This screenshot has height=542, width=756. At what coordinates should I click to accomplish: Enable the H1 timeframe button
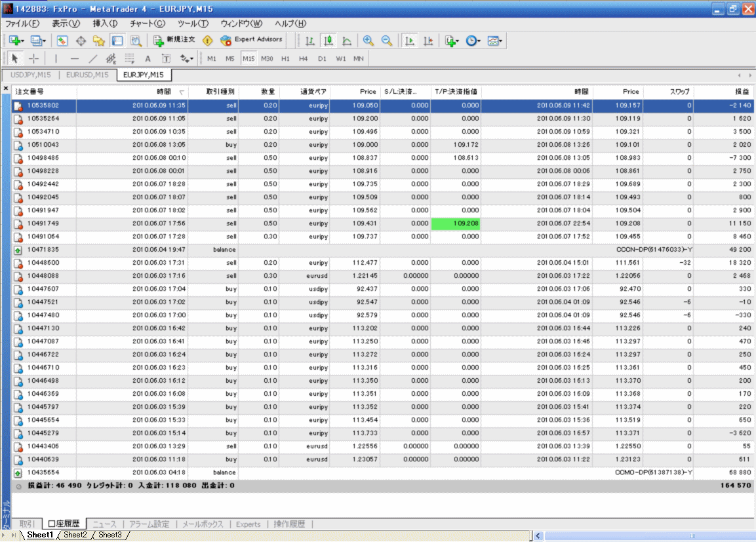[285, 58]
